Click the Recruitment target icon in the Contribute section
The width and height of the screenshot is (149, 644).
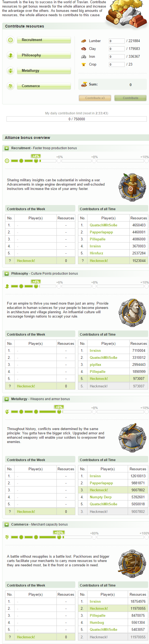(10, 40)
